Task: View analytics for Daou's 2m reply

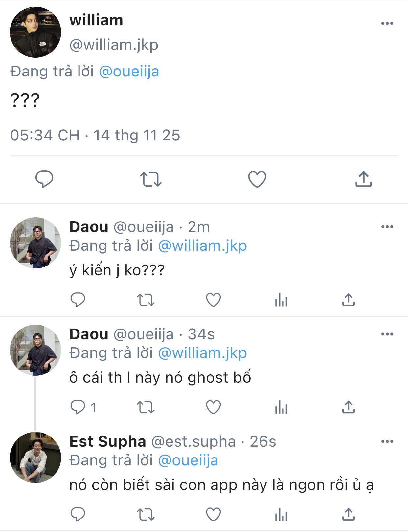Action: click(x=281, y=300)
